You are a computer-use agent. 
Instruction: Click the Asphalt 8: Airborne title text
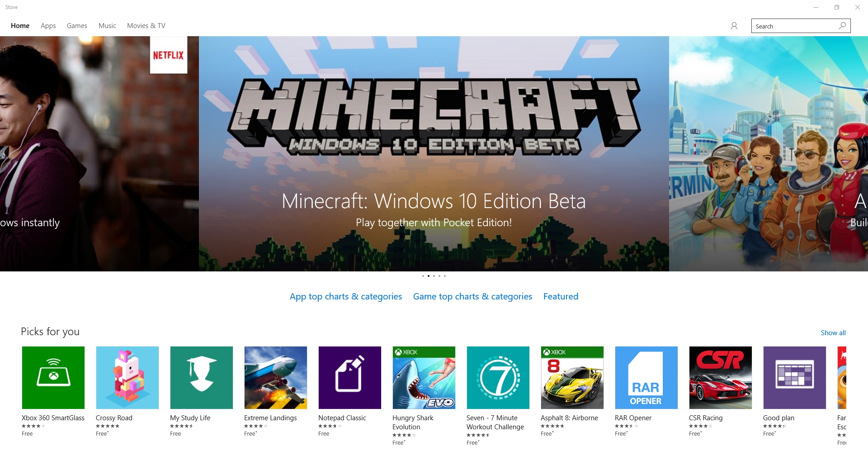(x=569, y=418)
